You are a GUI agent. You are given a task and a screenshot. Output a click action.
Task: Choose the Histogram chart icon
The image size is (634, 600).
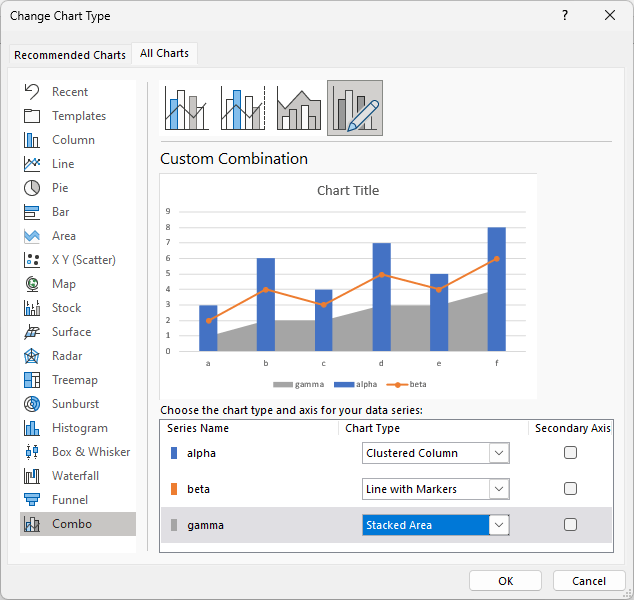32,428
